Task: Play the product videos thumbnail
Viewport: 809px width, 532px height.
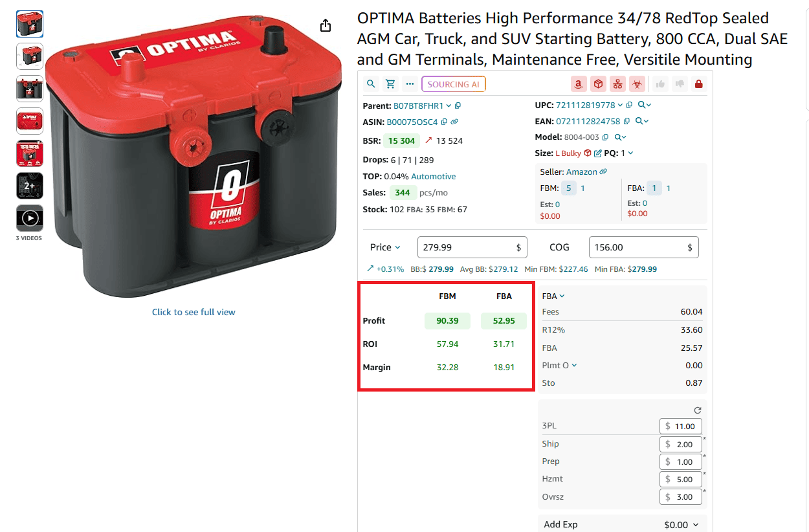Action: point(30,218)
